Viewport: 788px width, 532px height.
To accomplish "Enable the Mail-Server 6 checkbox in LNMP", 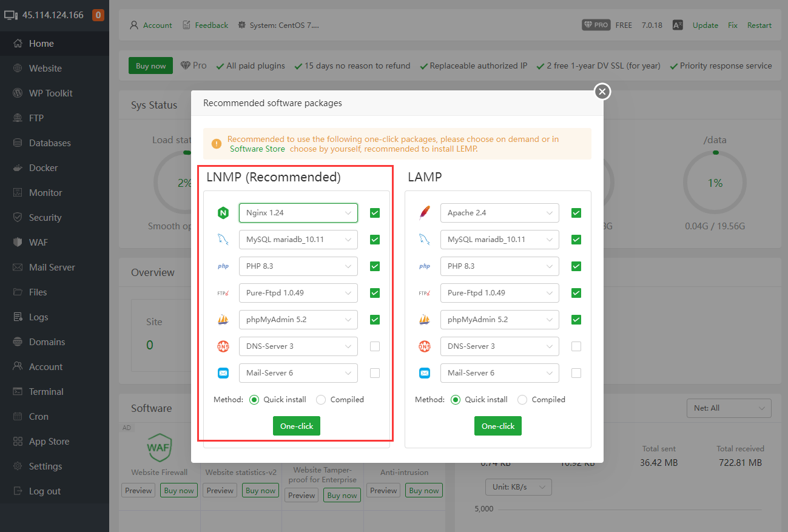I will [375, 373].
